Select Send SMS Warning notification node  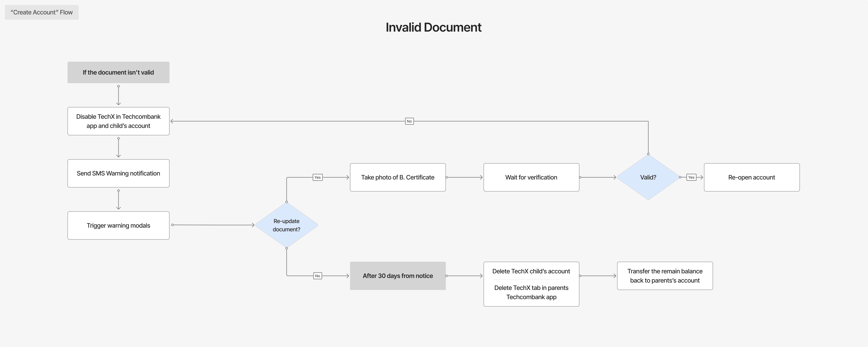tap(118, 173)
